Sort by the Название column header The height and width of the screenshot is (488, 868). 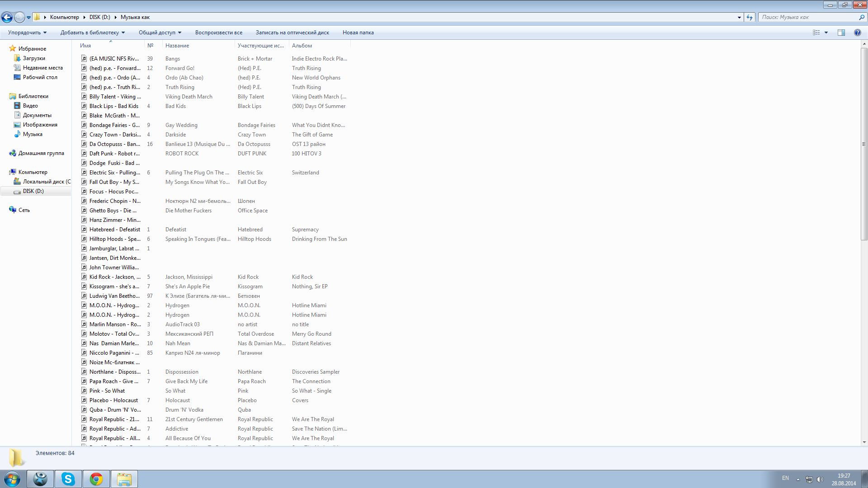click(x=177, y=46)
